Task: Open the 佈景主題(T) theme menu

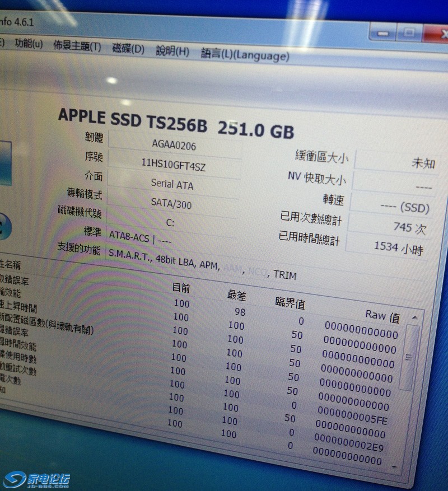Action: click(x=77, y=46)
